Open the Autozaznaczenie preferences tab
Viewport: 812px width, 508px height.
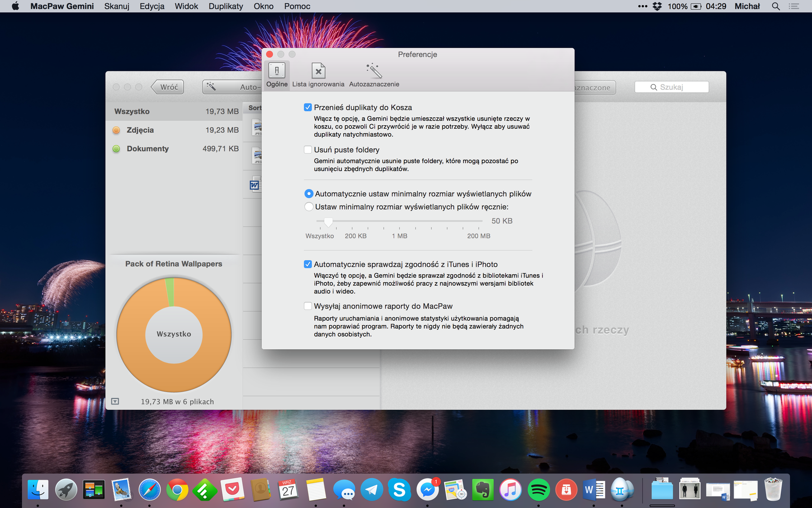[x=374, y=75]
